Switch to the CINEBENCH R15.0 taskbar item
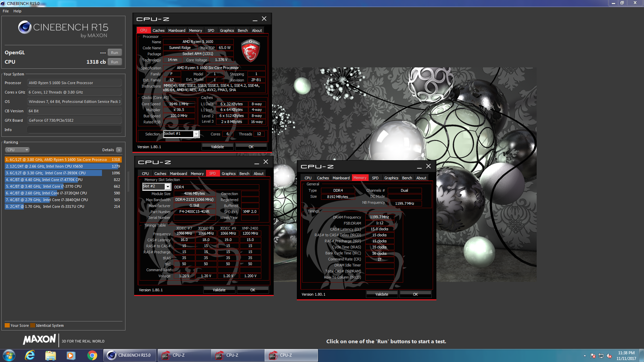This screenshot has height=362, width=644. coord(130,355)
